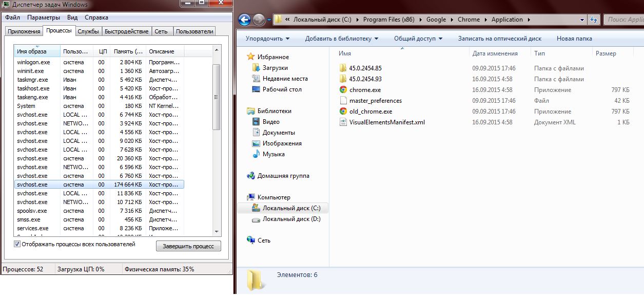Switch to the Службы tab

88,31
